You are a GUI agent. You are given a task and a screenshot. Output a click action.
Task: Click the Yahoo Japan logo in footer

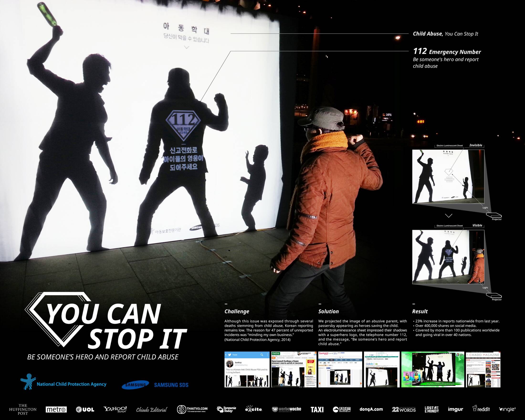click(115, 409)
